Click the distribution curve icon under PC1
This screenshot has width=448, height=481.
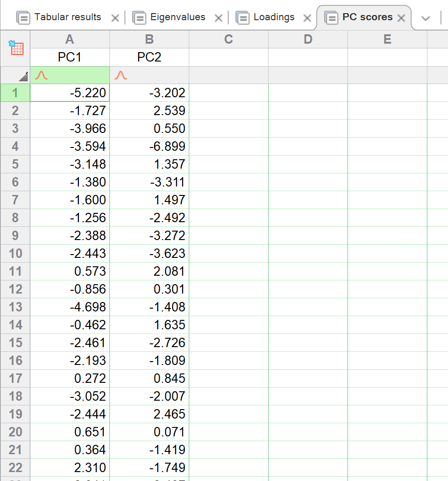pyautogui.click(x=42, y=75)
